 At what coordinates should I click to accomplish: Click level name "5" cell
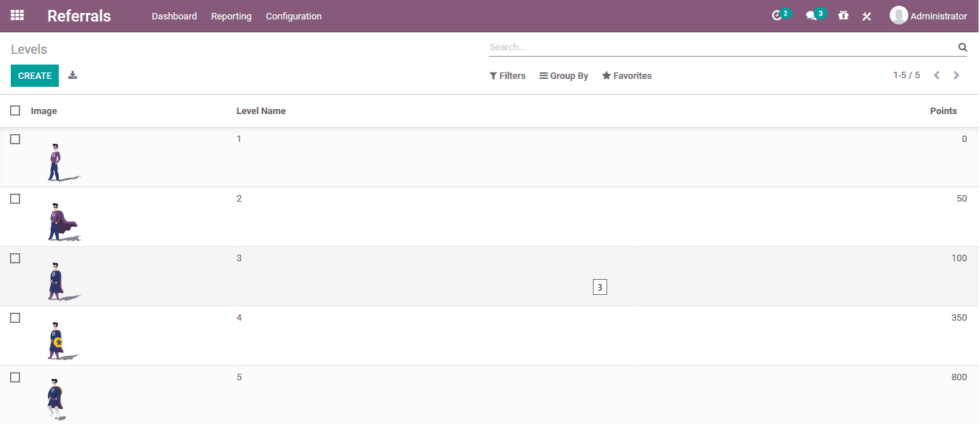(239, 377)
